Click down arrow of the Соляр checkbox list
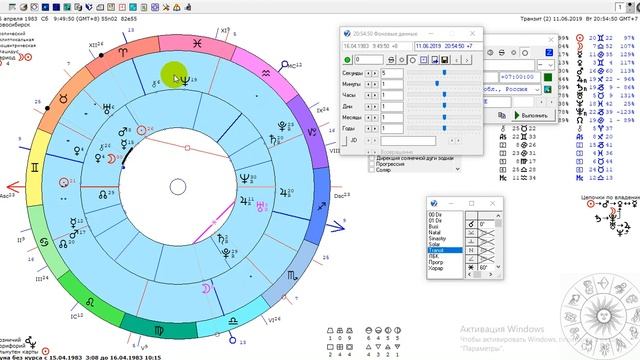 click(458, 169)
